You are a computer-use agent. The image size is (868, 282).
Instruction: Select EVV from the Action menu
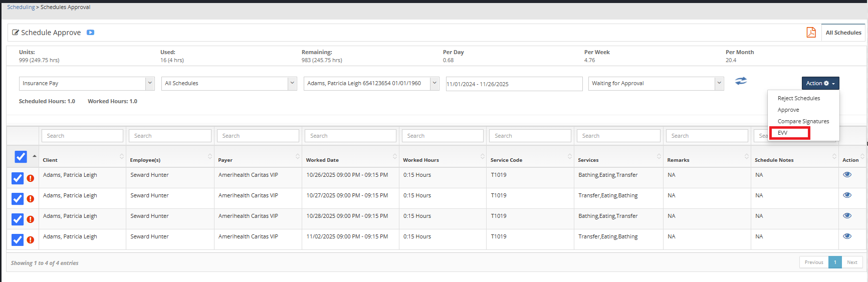[783, 133]
